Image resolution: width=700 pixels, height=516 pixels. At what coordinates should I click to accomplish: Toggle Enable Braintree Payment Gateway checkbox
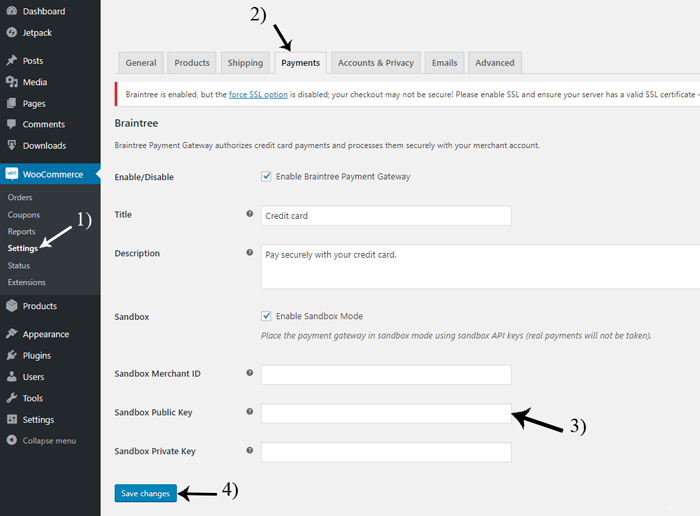click(x=266, y=176)
